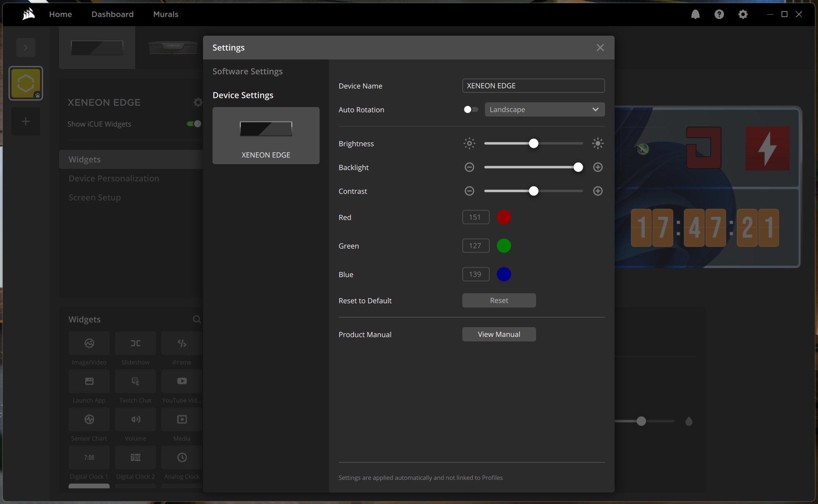Select Device Settings section
Screen dimensions: 818x504
click(243, 95)
